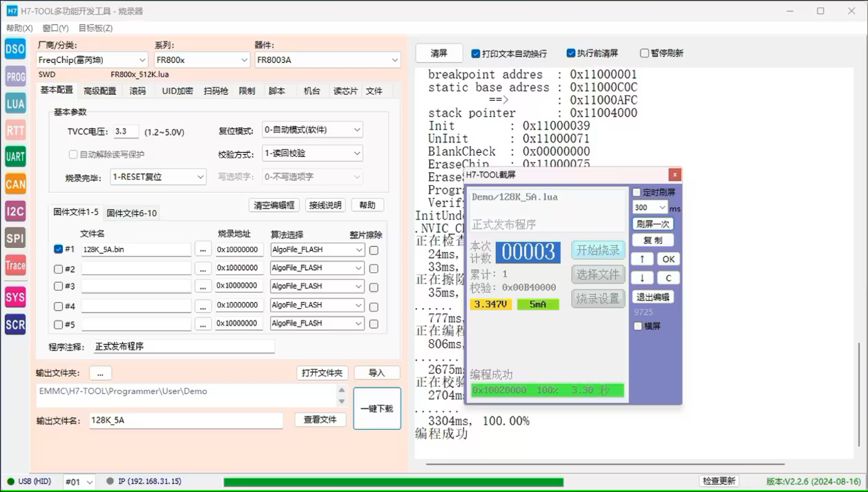Viewport: 868px width, 492px height.
Task: Toggle 打印文本自动换行 checkbox
Action: pos(475,53)
